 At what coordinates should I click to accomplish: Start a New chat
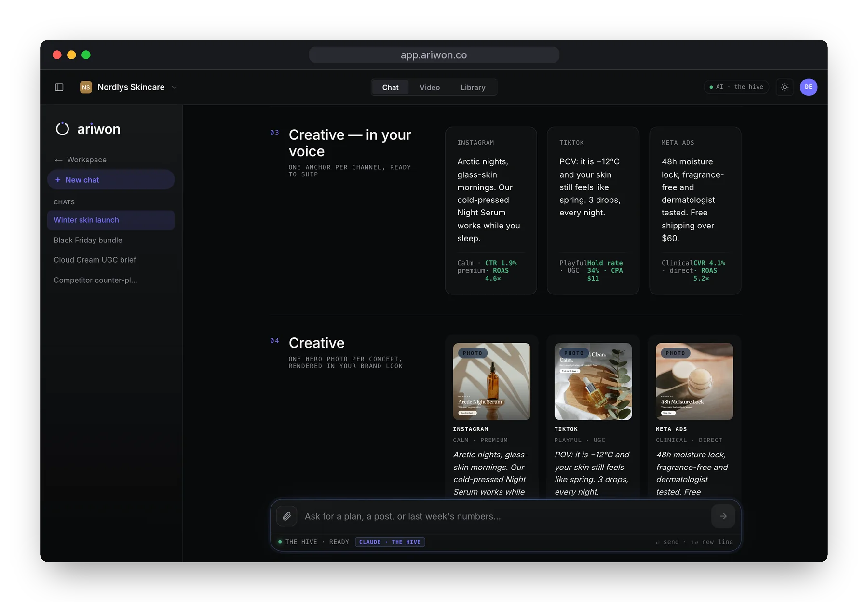pyautogui.click(x=111, y=180)
